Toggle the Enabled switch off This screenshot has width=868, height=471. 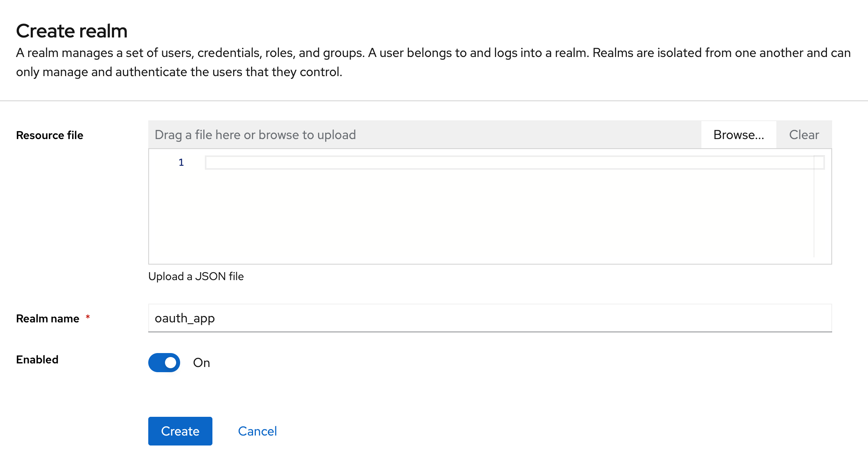coord(164,363)
